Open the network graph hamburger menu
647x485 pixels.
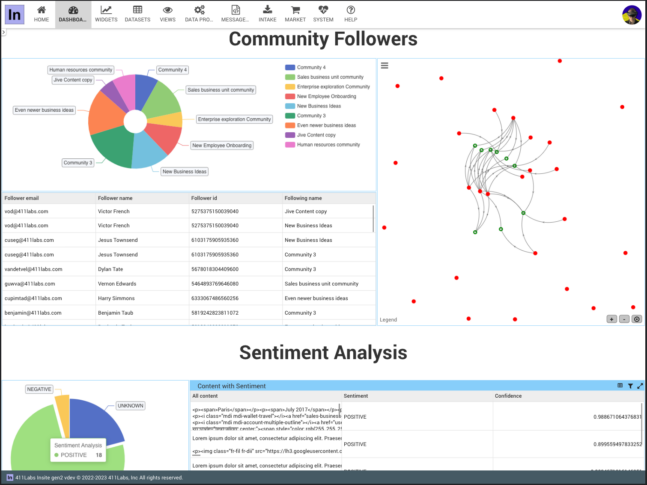(x=385, y=66)
